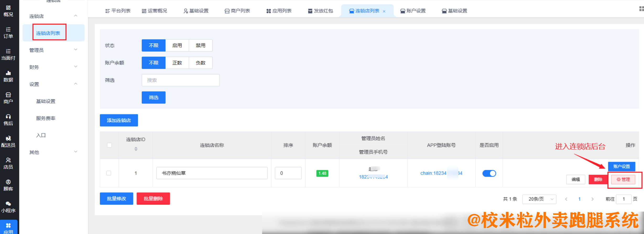Open the 订单 orders sidebar icon
The width and height of the screenshot is (644, 234).
coord(8,33)
